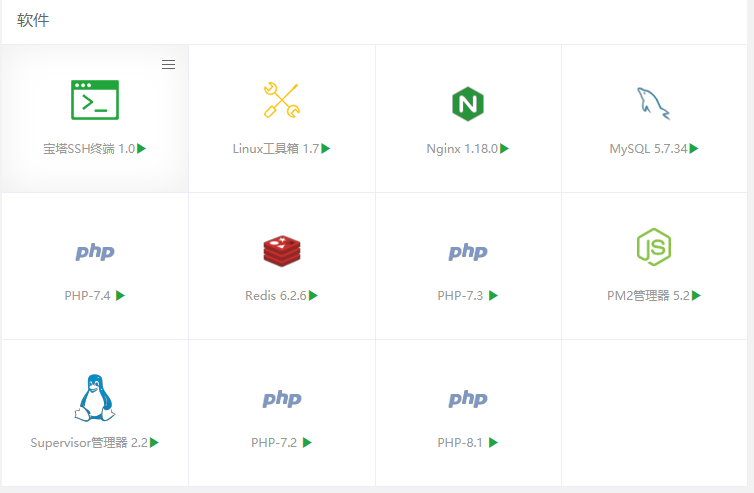Open the MySQL dolphin icon
Image resolution: width=754 pixels, height=493 pixels.
(653, 103)
